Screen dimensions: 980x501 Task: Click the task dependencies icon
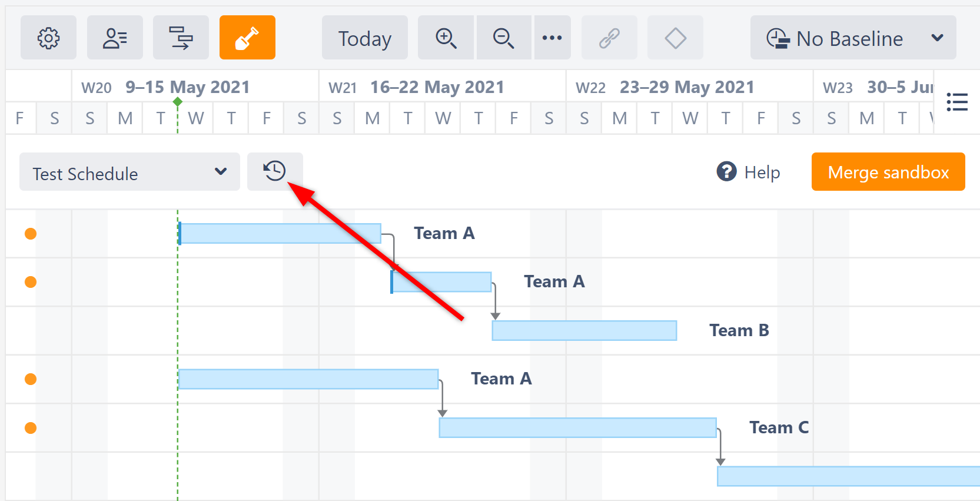tap(181, 38)
